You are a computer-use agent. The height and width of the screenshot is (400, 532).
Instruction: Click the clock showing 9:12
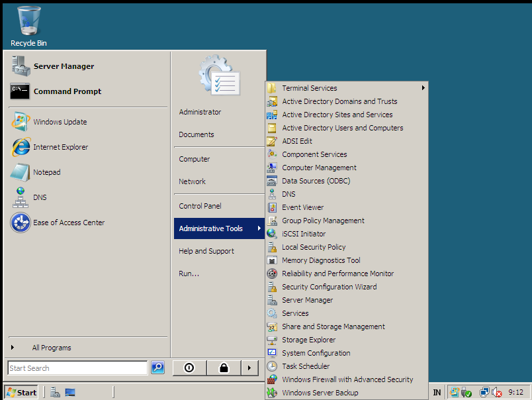[515, 393]
